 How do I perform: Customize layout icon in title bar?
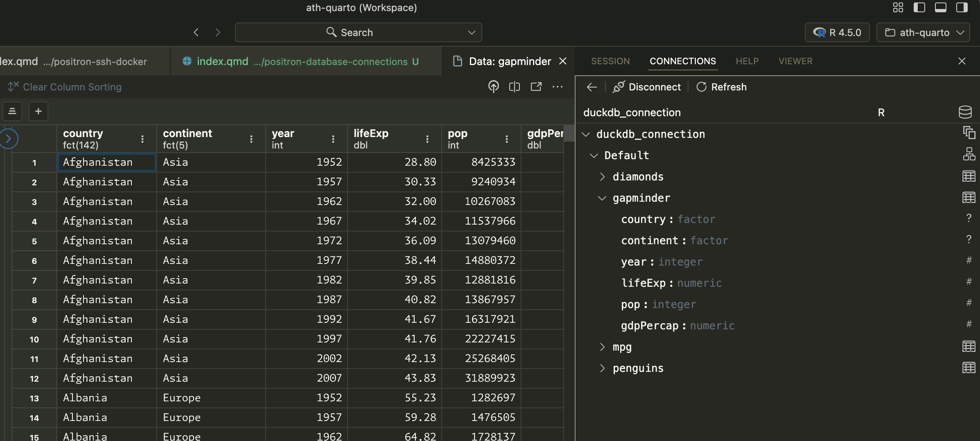(x=898, y=7)
